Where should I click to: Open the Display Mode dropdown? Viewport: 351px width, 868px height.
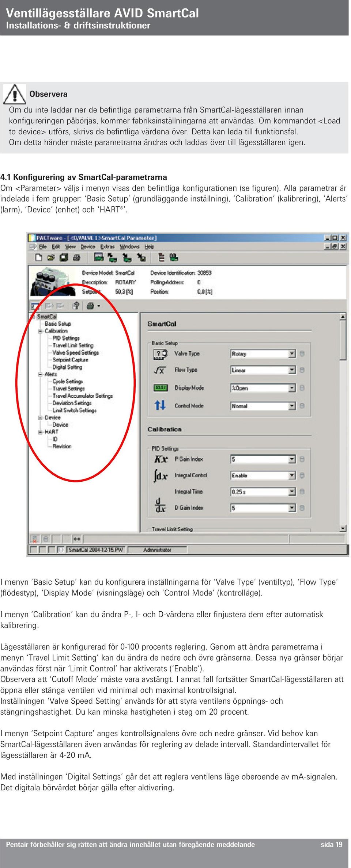[292, 388]
